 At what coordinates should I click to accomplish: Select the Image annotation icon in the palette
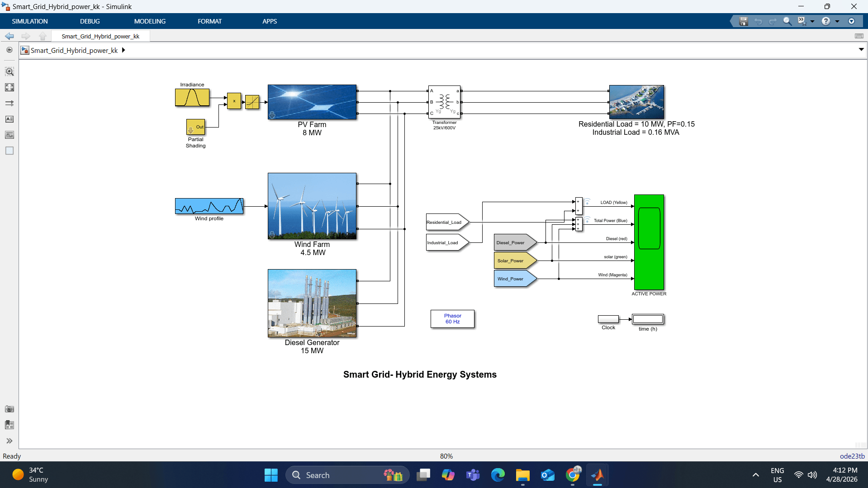coord(9,135)
